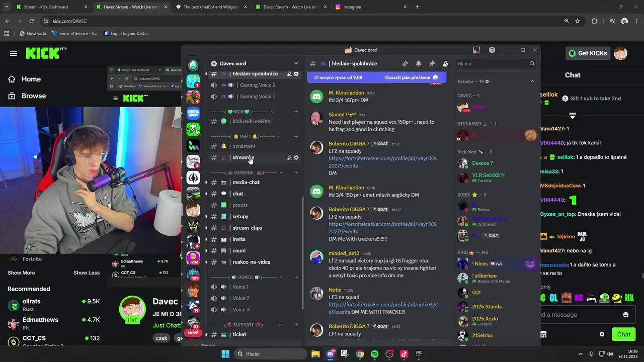Image resolution: width=644 pixels, height=362 pixels.
Task: Open Discord inbox icon in title bar
Action: (x=476, y=50)
